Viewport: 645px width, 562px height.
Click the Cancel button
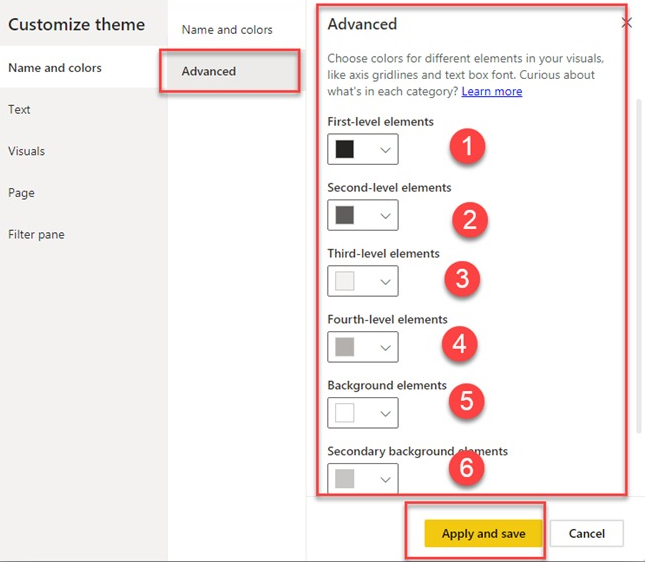[587, 533]
